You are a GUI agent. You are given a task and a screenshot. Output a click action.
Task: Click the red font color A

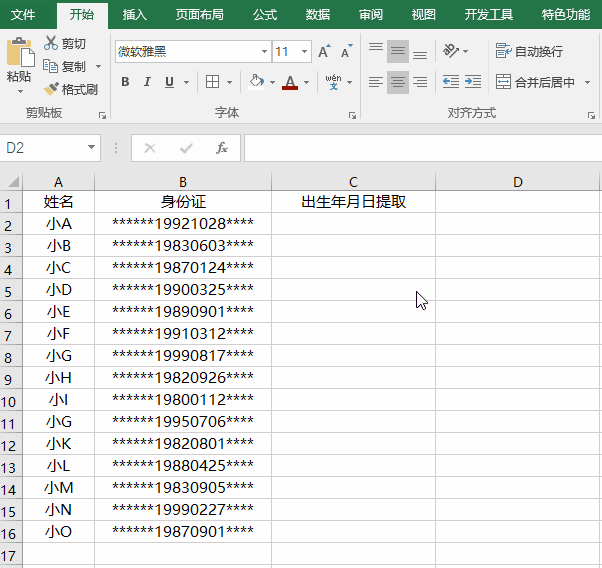click(x=290, y=82)
